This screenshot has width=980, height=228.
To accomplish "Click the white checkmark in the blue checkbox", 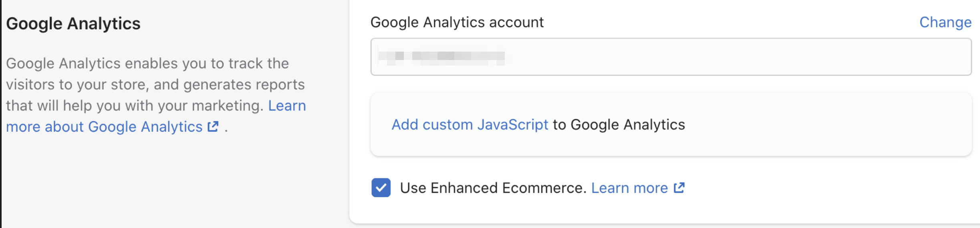I will pyautogui.click(x=381, y=188).
